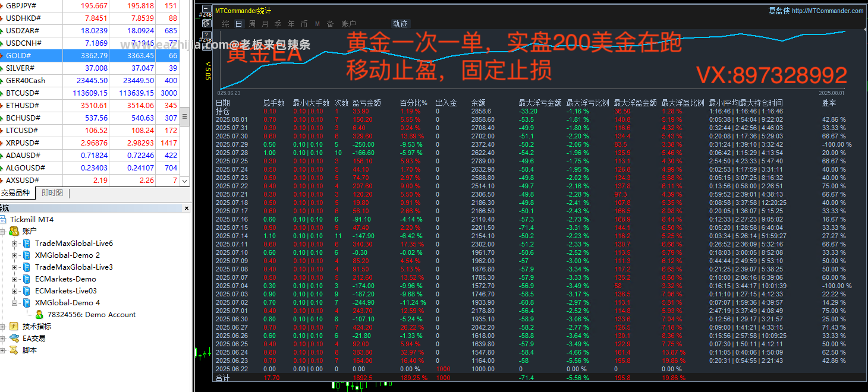The image size is (868, 392).
Task: Open the http://MTCommander.com link
Action: [x=828, y=11]
